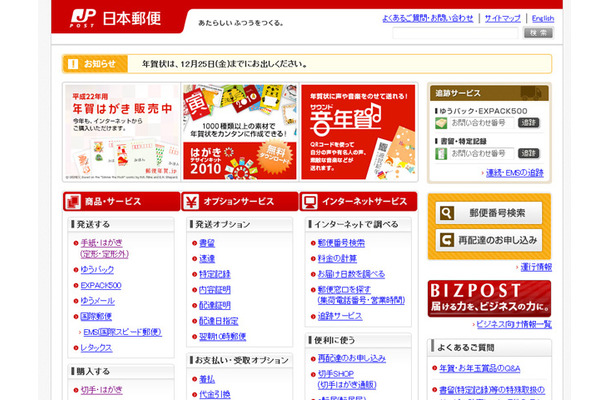
Task: Click the exclamation icon in お知らせ bar
Action: click(73, 64)
